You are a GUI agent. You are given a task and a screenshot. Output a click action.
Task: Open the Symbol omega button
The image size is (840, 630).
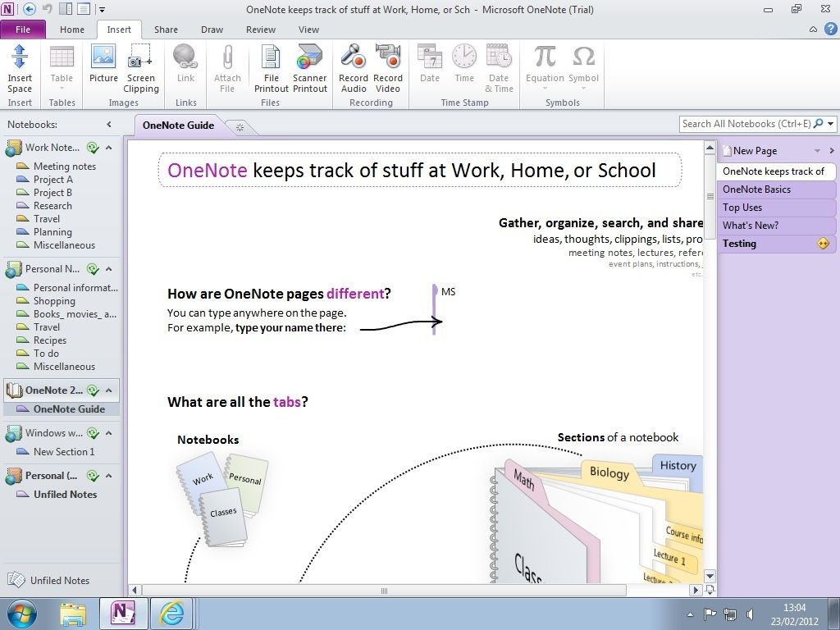click(x=583, y=67)
